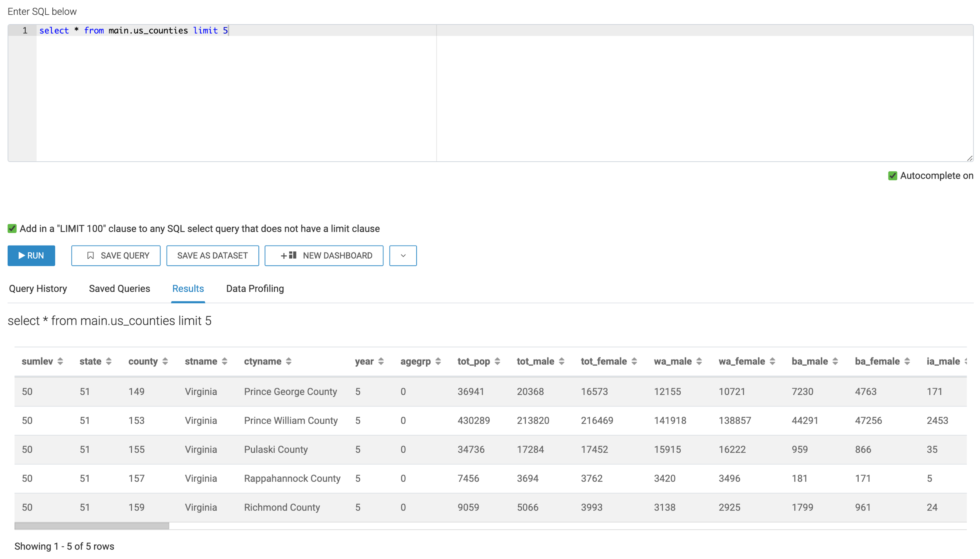Image resolution: width=980 pixels, height=559 pixels.
Task: Open the Query History tab
Action: click(x=38, y=288)
